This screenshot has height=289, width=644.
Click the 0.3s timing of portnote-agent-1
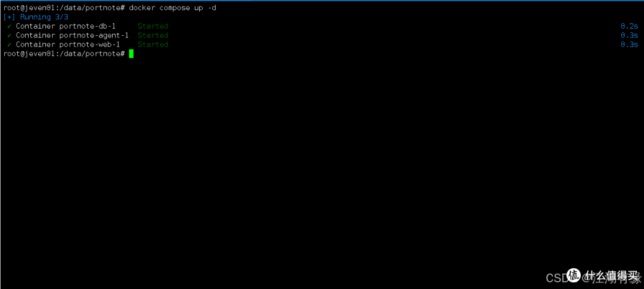(x=629, y=35)
